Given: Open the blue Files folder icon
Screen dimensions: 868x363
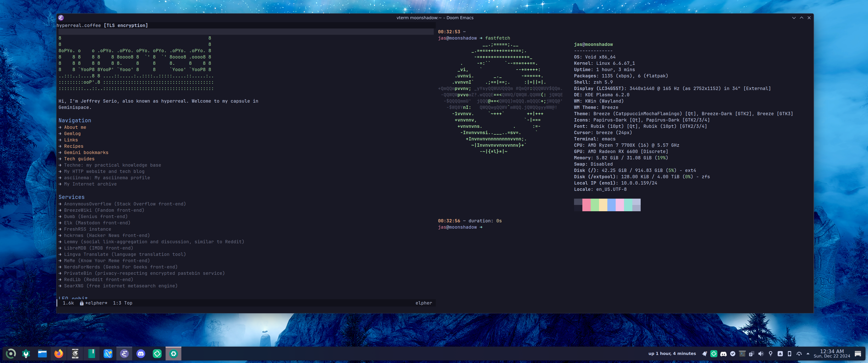Looking at the screenshot, I should (42, 354).
